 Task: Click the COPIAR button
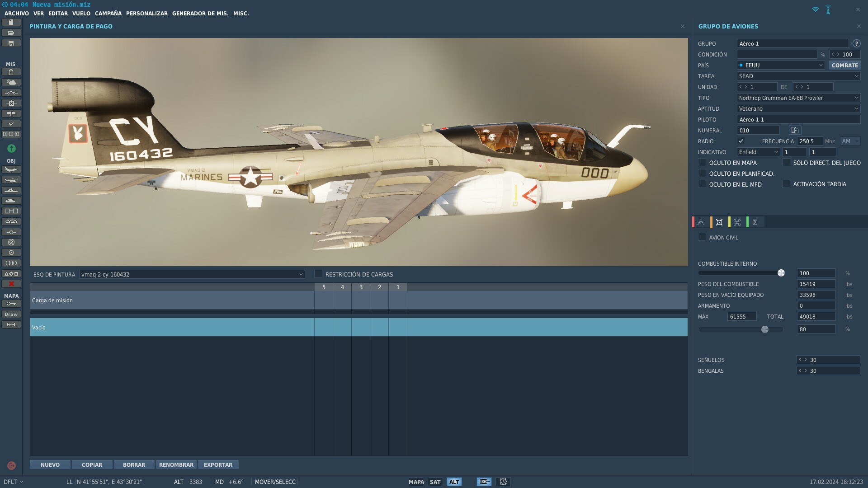(x=92, y=465)
